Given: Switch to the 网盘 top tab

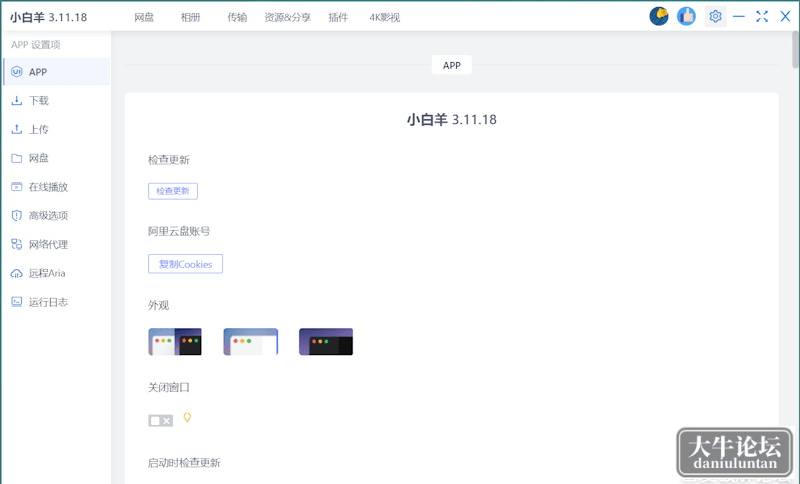Looking at the screenshot, I should point(144,17).
